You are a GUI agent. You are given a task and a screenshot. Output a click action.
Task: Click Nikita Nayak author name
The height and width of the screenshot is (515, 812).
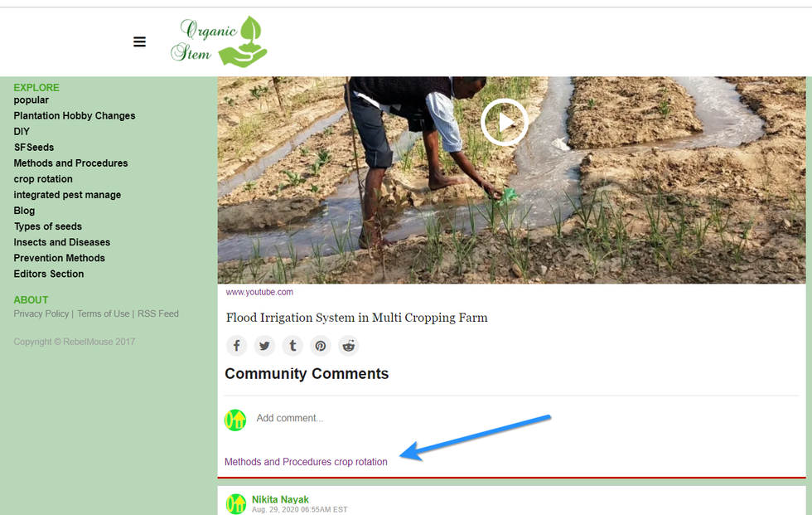(280, 499)
